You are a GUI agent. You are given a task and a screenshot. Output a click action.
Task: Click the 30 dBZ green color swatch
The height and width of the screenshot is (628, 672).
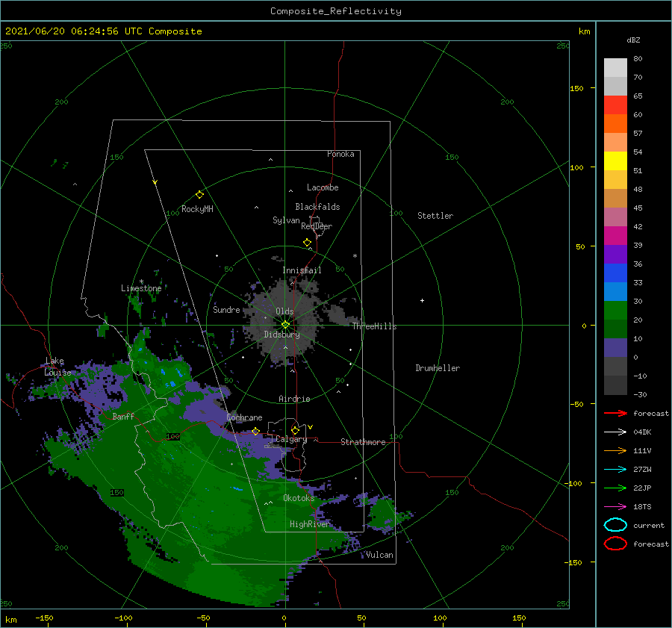click(x=615, y=311)
